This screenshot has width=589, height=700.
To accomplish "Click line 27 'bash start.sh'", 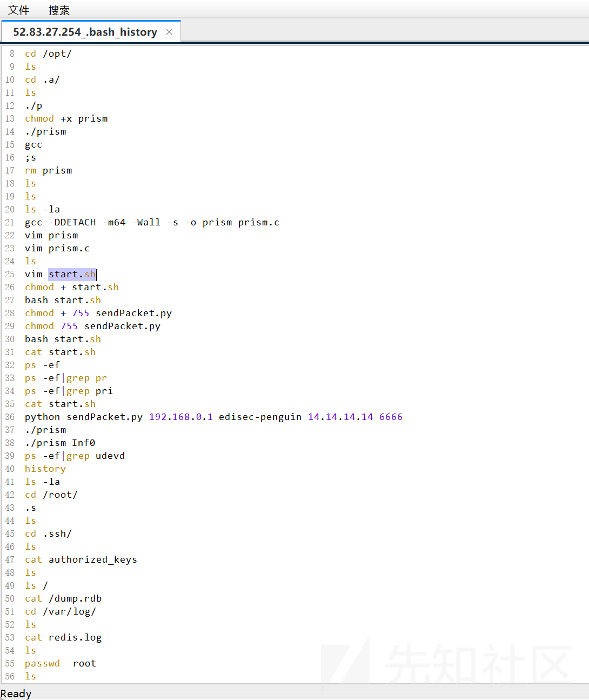I will (x=63, y=300).
